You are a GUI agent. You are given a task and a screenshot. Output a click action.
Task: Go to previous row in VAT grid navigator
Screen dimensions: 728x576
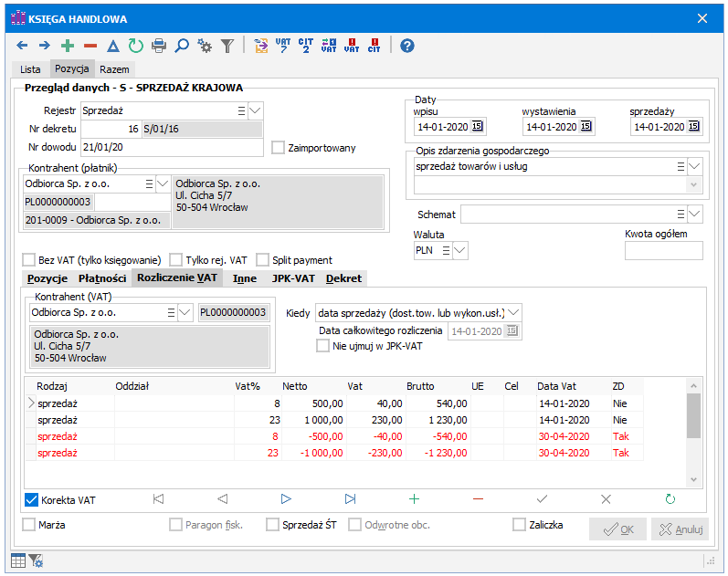(x=222, y=499)
